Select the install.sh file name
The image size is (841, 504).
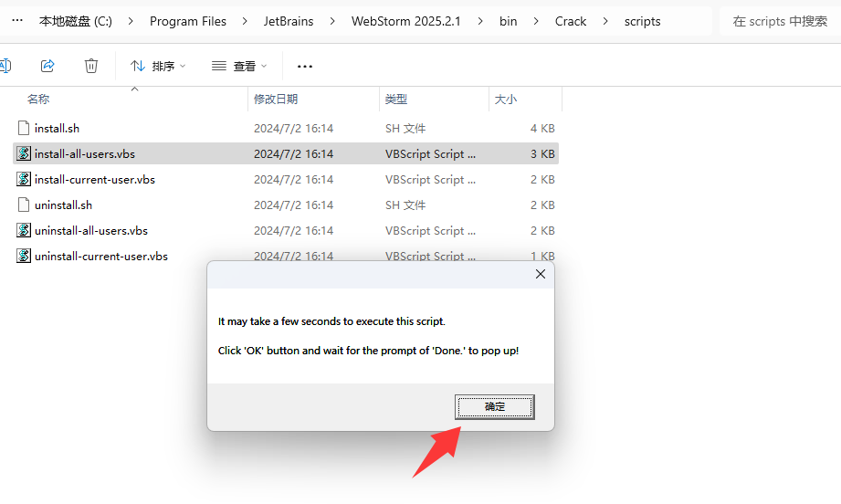pyautogui.click(x=57, y=128)
